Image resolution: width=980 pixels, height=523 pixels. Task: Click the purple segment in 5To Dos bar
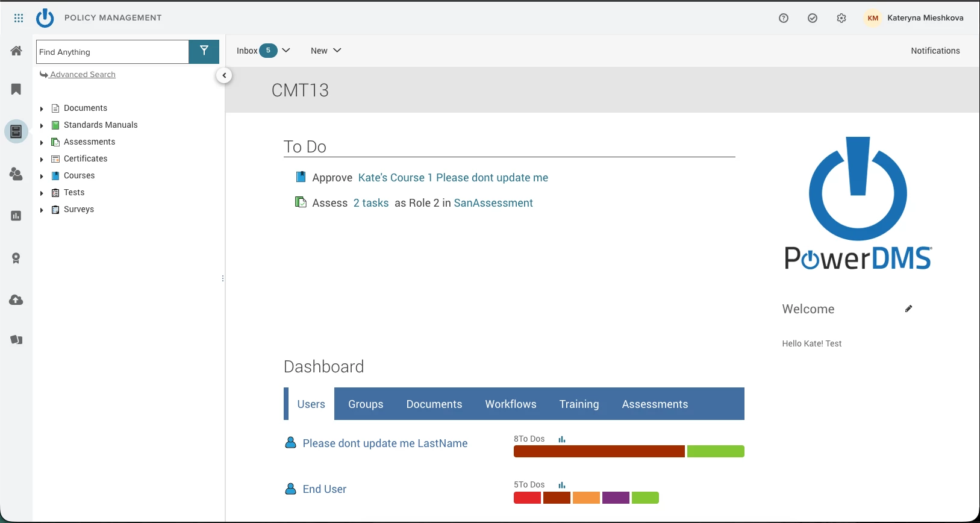point(616,498)
